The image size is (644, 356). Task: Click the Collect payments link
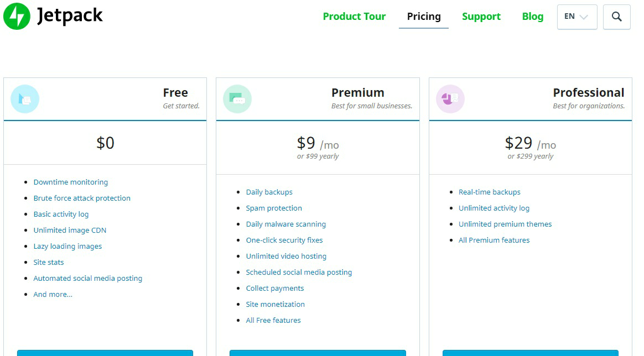coord(275,288)
